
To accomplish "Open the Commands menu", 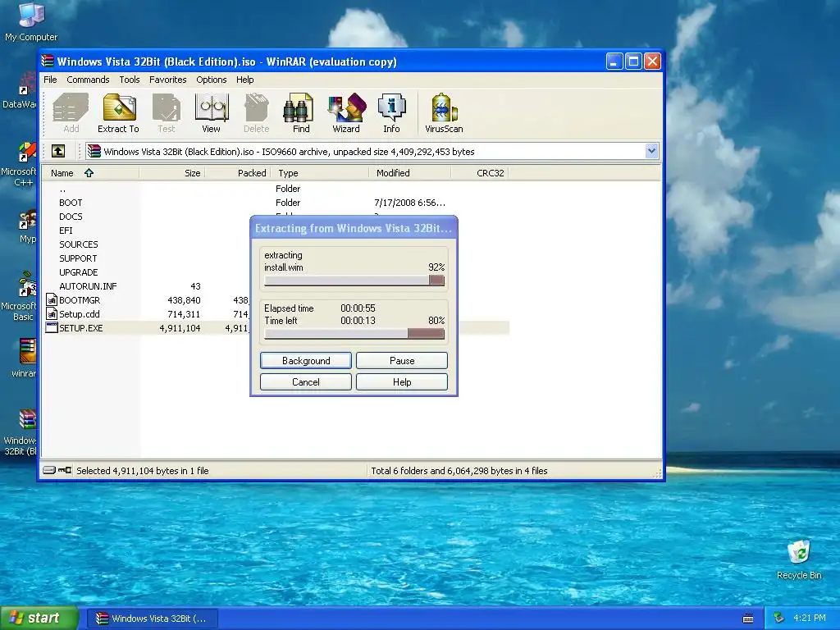I will coord(88,80).
